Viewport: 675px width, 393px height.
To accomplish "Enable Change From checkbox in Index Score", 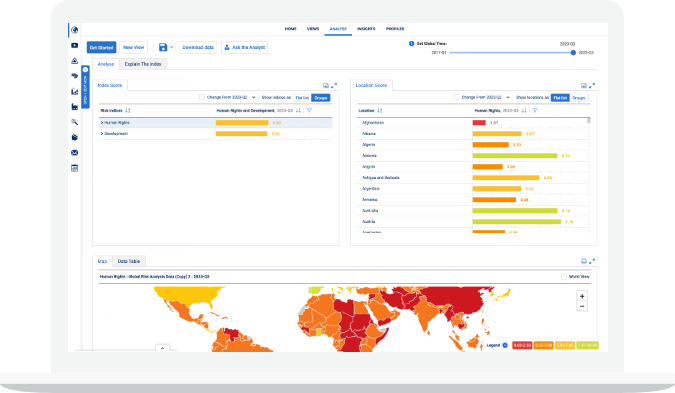I will [202, 97].
